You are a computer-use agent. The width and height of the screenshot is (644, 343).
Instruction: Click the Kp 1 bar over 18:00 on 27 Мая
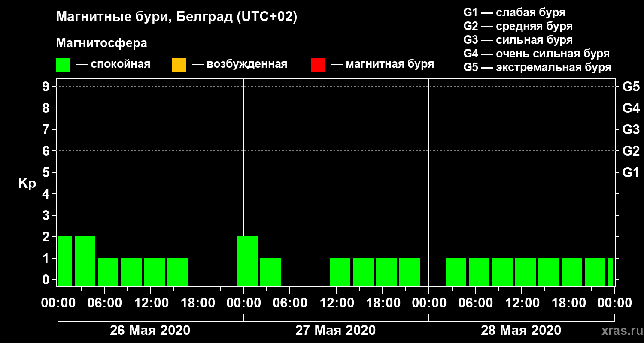tap(386, 272)
